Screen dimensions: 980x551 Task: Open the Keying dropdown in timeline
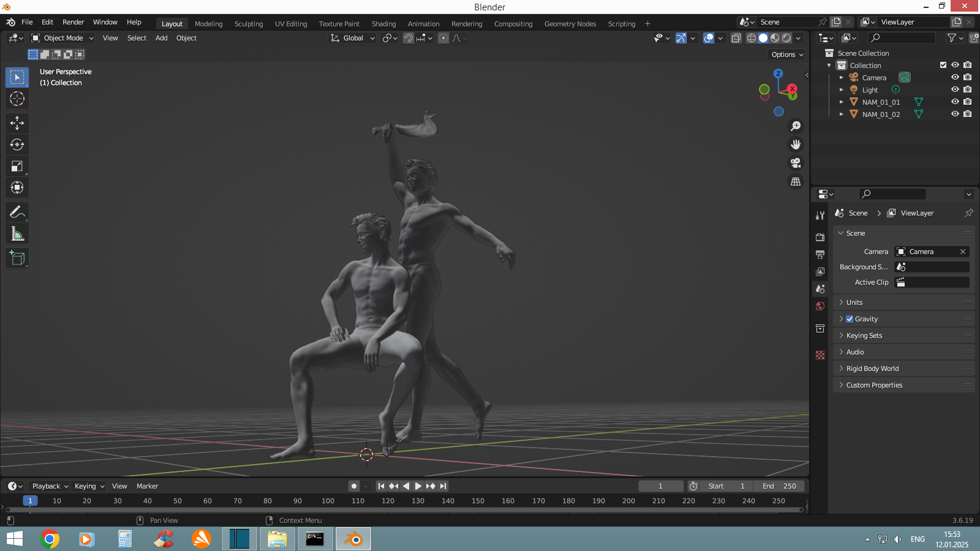(89, 486)
